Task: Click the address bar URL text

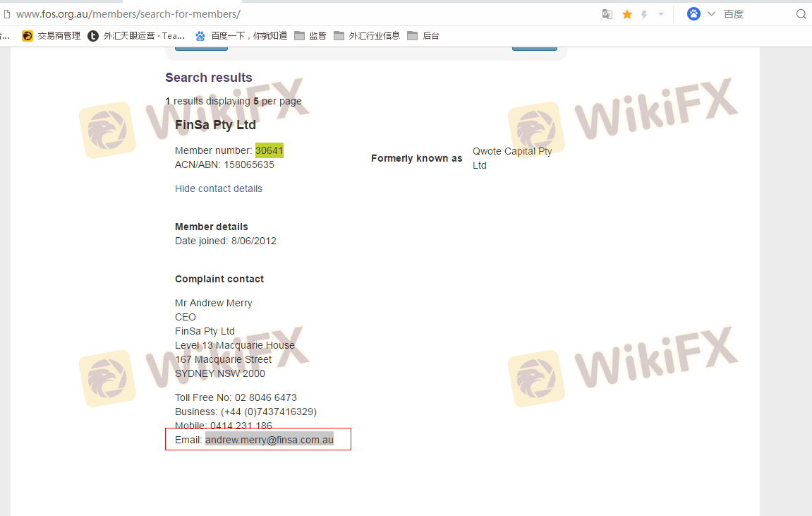Action: point(128,14)
